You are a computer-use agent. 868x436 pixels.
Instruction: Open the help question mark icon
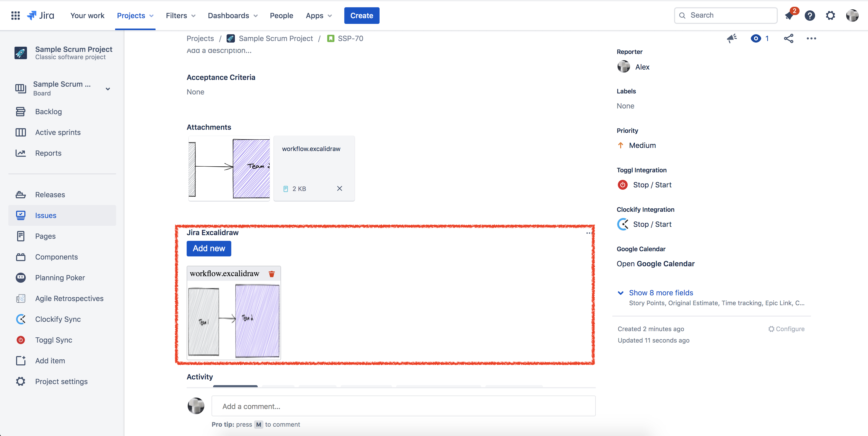810,16
